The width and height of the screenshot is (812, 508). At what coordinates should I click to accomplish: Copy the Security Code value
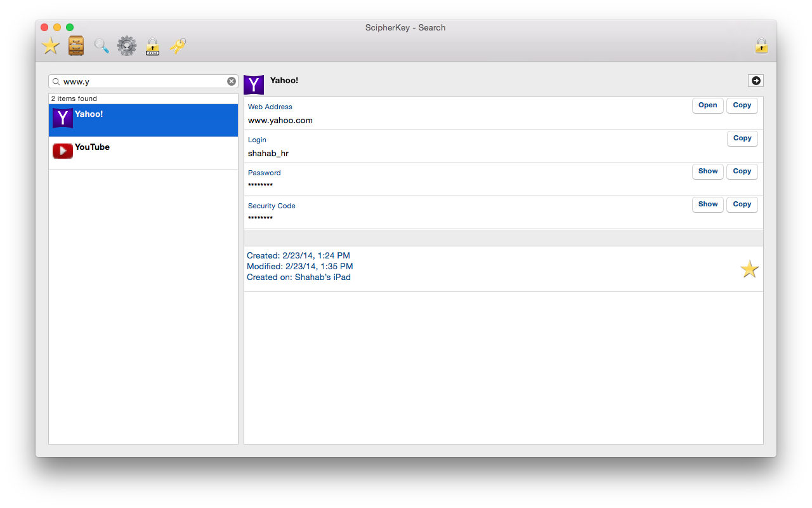742,204
